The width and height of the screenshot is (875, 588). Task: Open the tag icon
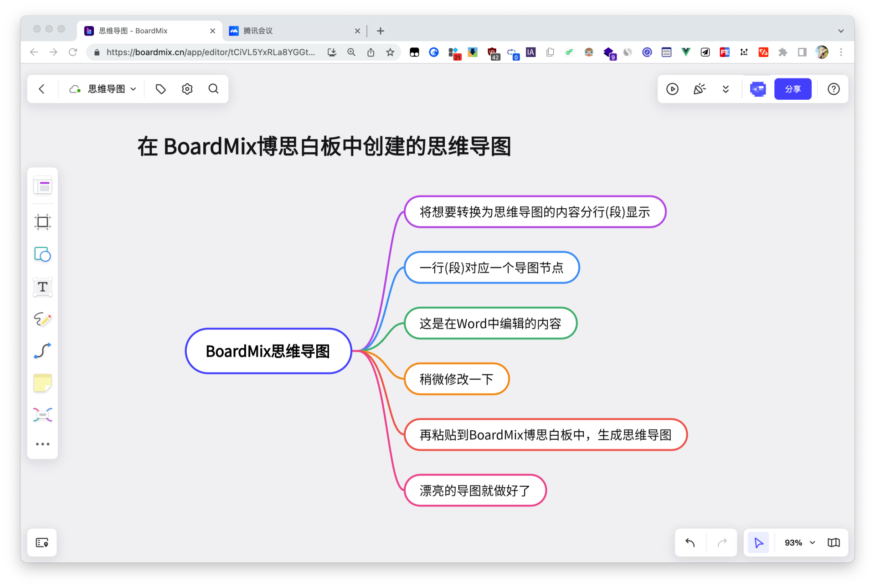[160, 89]
